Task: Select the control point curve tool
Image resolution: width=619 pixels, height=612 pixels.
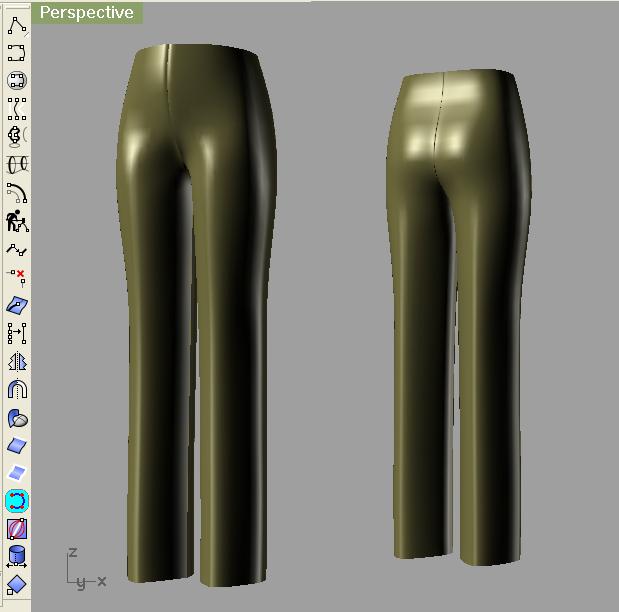Action: 17,26
